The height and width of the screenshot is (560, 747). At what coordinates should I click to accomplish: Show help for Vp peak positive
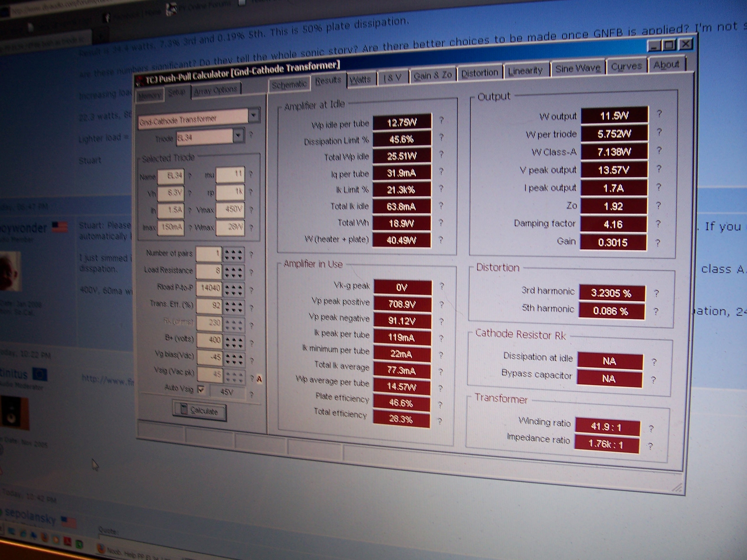tap(441, 304)
